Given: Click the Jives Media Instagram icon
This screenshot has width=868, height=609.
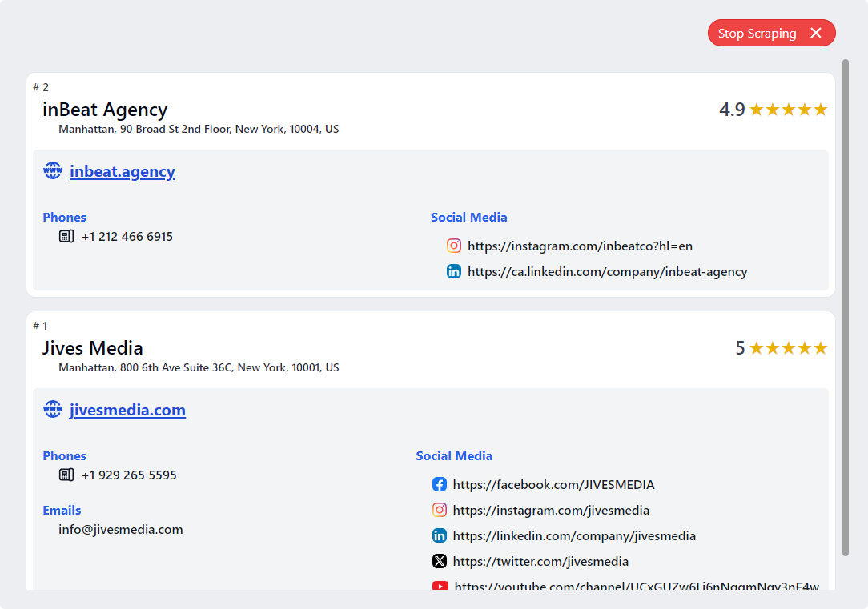Looking at the screenshot, I should coord(440,510).
